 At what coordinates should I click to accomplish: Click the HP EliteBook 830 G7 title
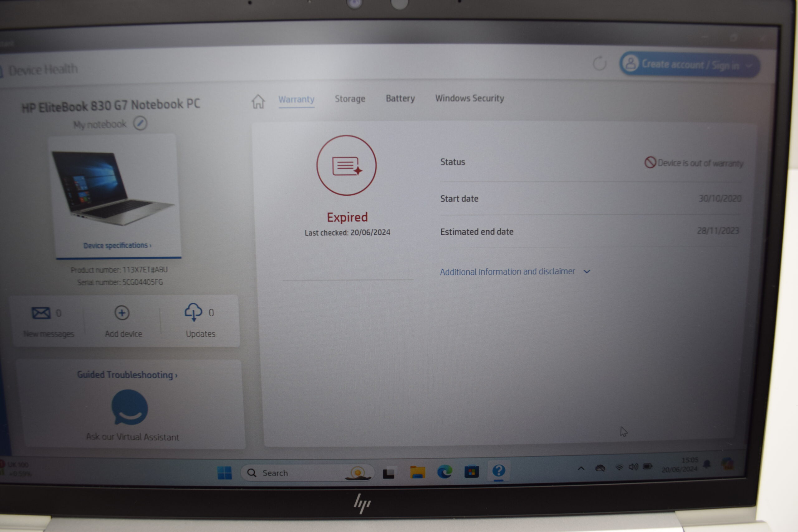pos(111,106)
